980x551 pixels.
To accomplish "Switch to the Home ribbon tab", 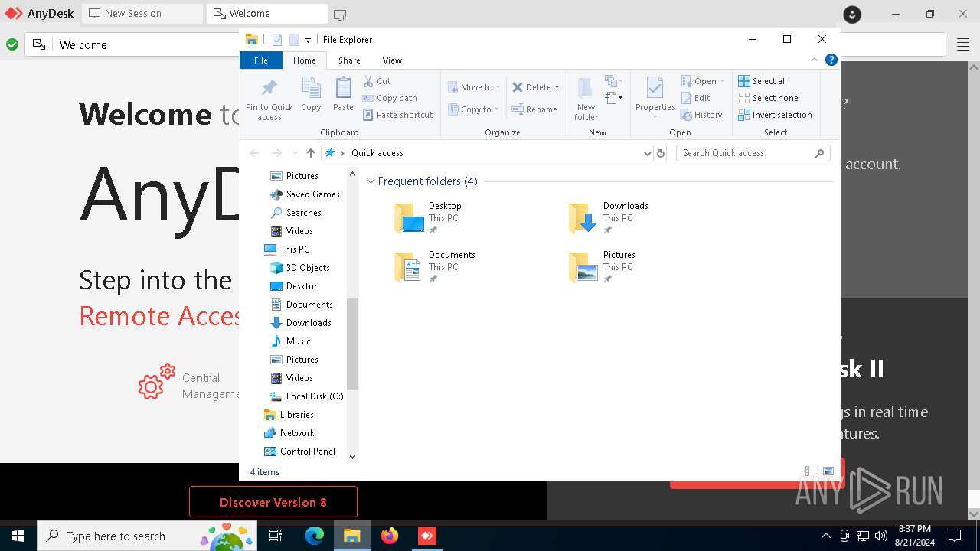I will click(x=304, y=60).
